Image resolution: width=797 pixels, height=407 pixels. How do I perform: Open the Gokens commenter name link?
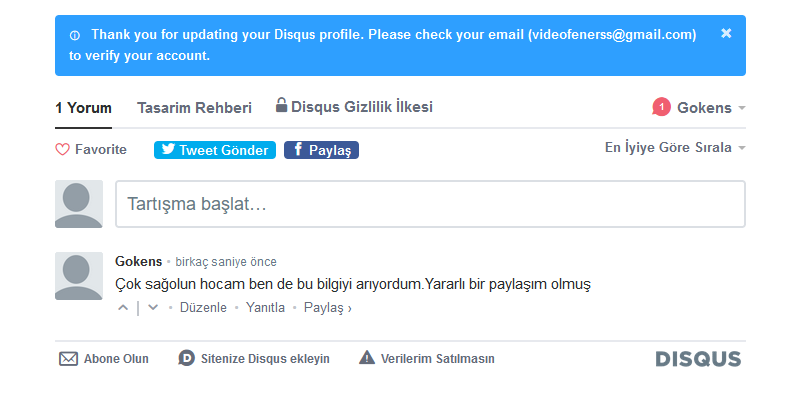coord(138,261)
